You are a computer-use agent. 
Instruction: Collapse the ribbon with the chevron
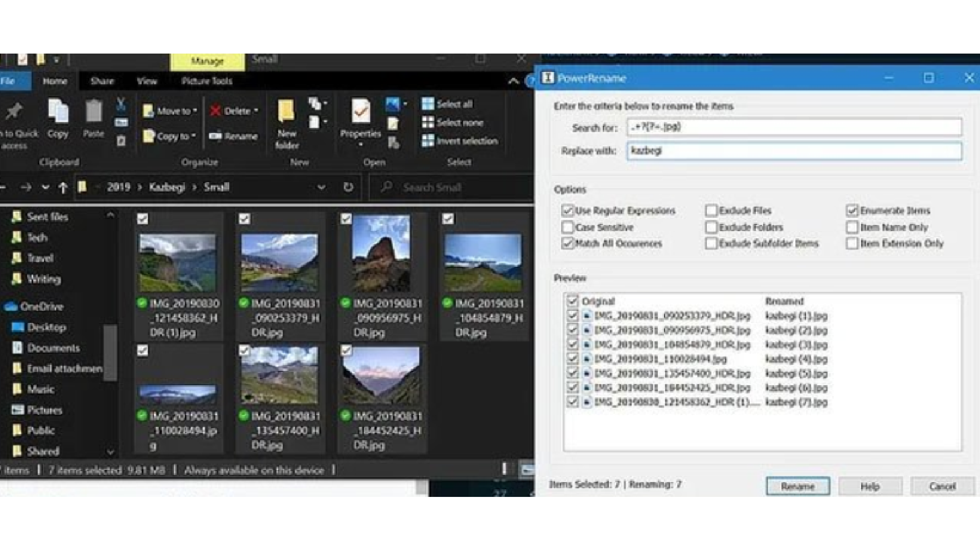coord(513,81)
